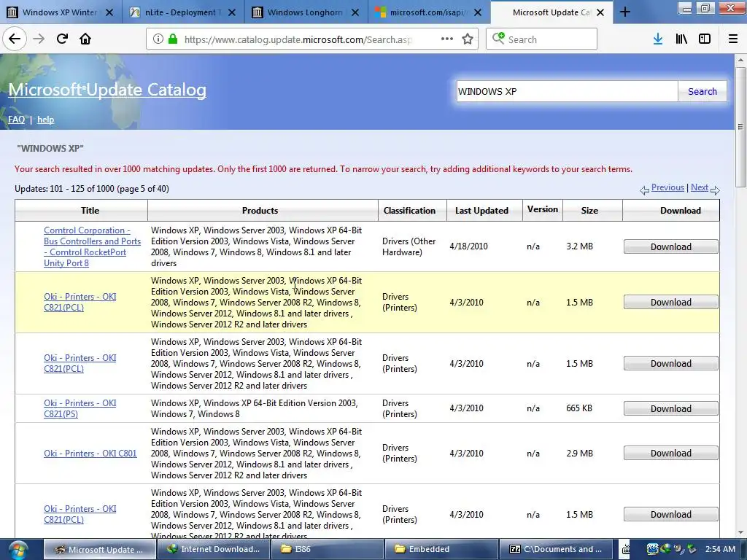747x560 pixels.
Task: Go to the Next results page
Action: click(700, 187)
